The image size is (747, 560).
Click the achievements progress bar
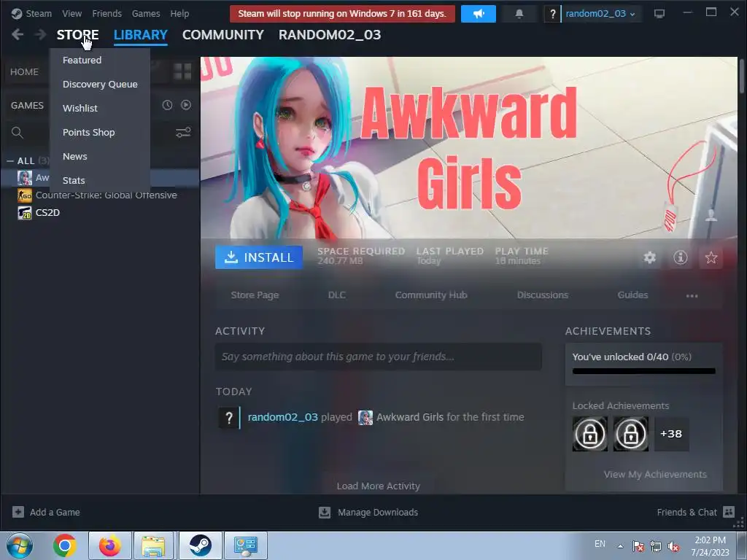click(x=644, y=371)
